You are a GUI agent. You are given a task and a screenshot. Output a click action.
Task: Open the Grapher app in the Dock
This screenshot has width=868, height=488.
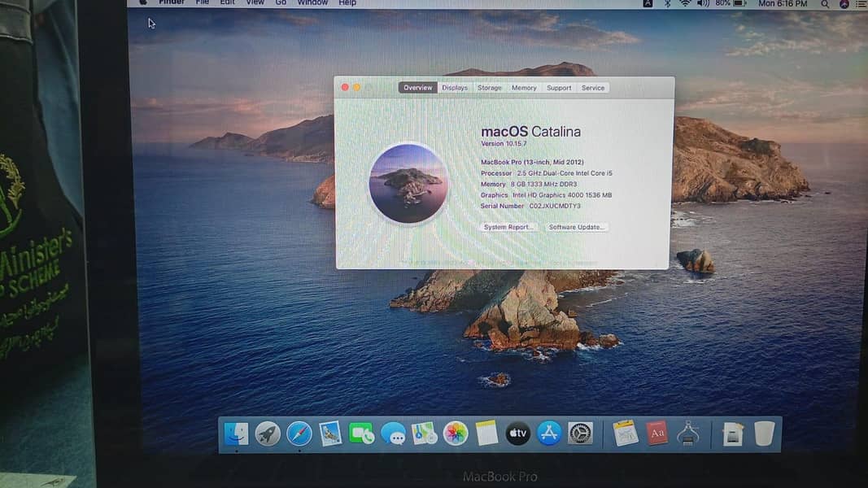pyautogui.click(x=626, y=434)
